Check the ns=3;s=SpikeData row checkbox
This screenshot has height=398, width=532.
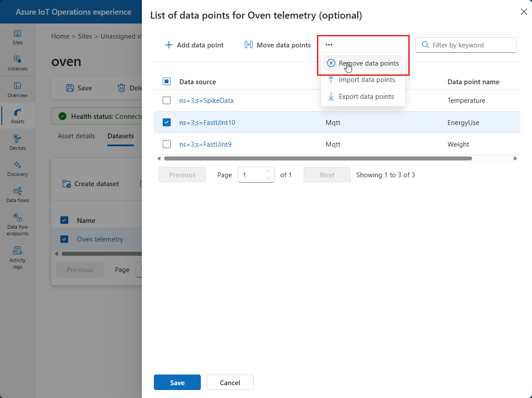[x=167, y=101]
